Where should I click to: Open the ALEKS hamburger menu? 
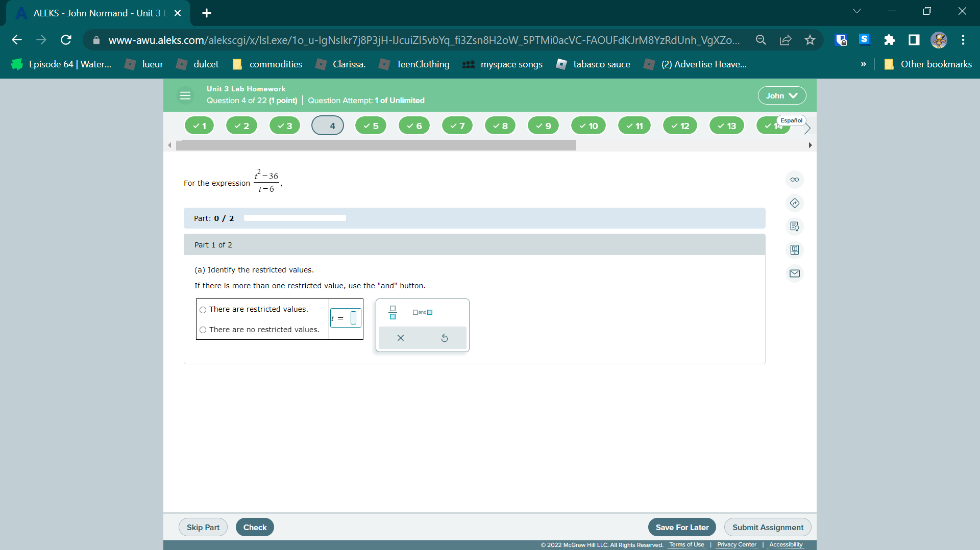pyautogui.click(x=185, y=95)
